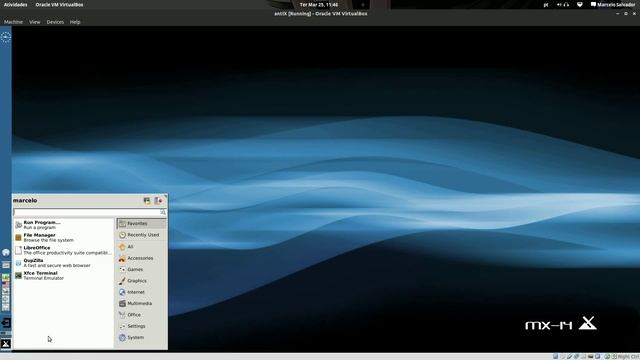
Task: Open File Manager from favorites list
Action: point(64,237)
